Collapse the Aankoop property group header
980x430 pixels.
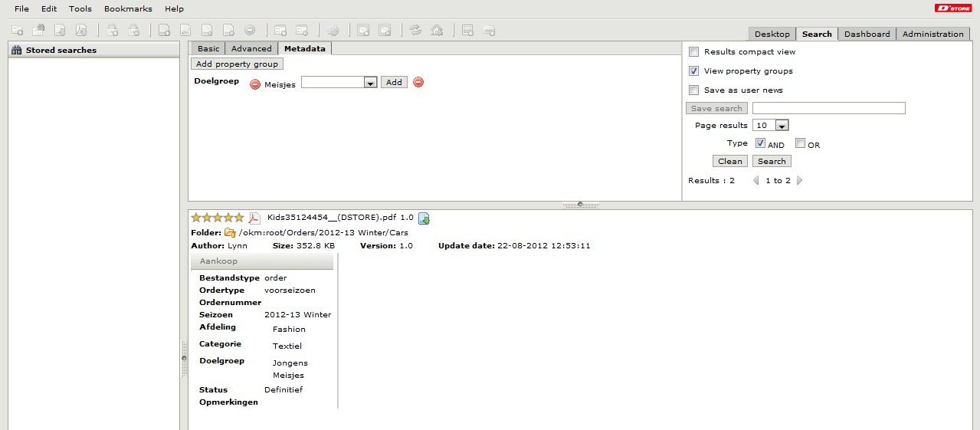(261, 261)
